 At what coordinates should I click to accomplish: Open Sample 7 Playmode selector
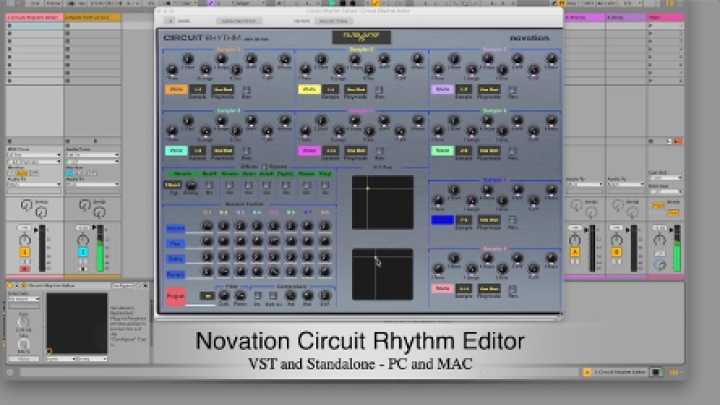489,220
